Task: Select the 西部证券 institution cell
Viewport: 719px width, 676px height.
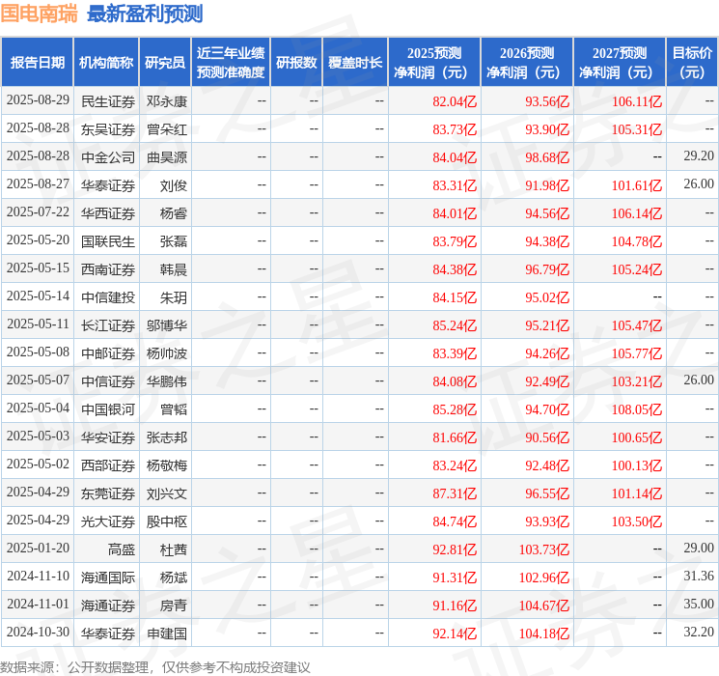Action: [x=108, y=465]
